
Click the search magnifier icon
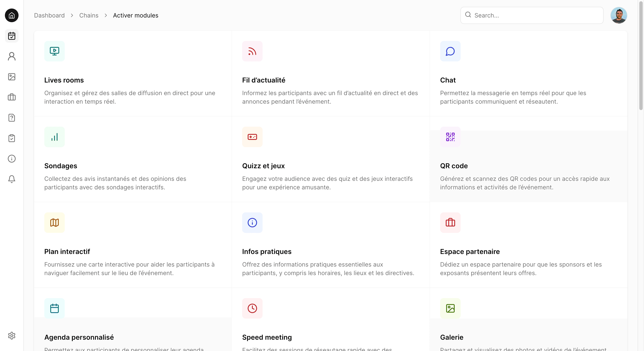pyautogui.click(x=468, y=15)
